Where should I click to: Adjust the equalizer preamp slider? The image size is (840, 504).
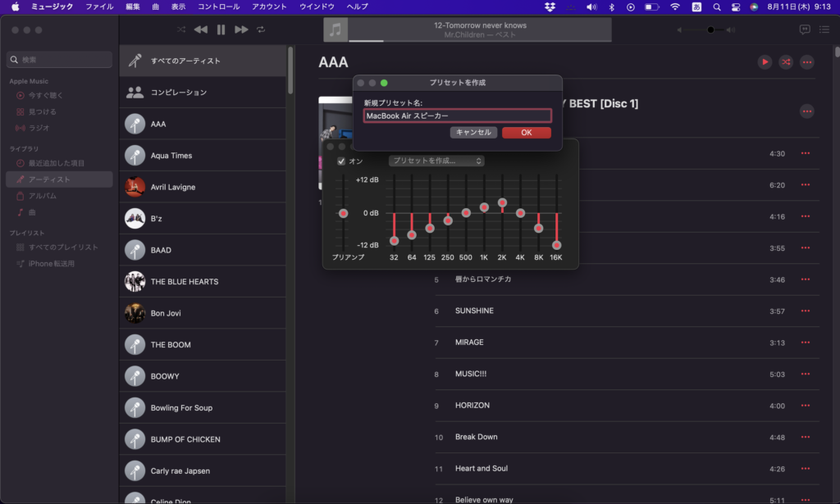coord(344,213)
